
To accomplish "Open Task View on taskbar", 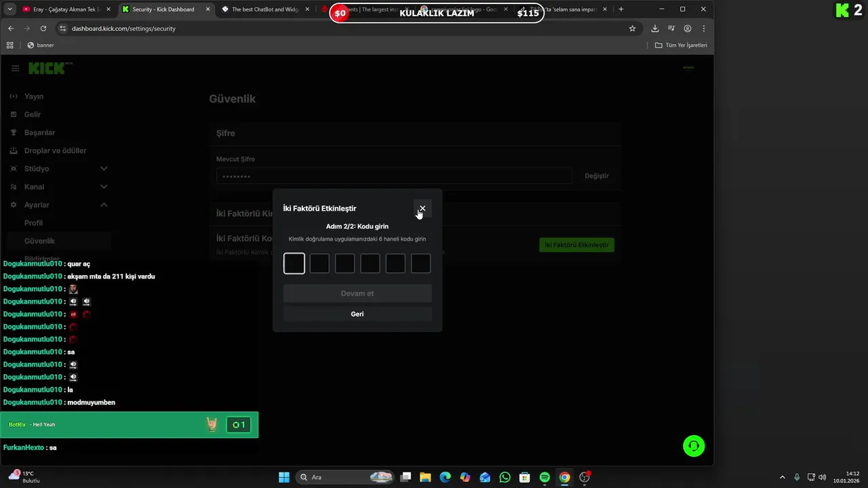I will [x=406, y=477].
